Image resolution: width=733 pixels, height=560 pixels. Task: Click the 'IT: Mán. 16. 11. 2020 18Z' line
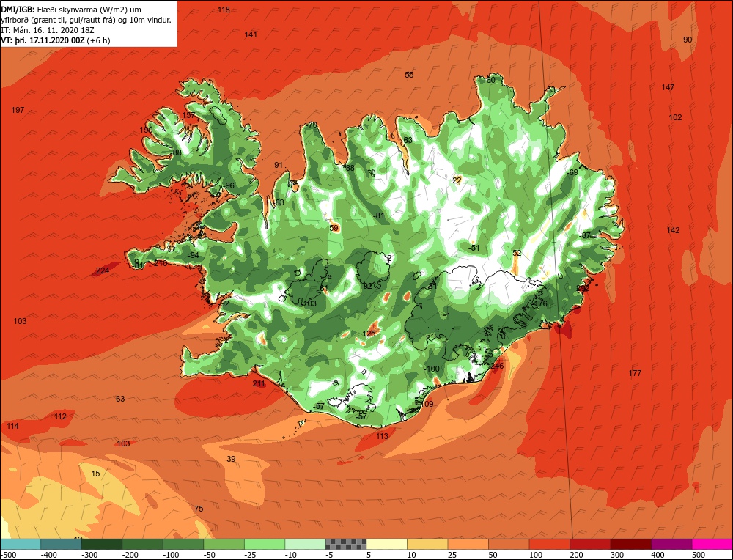point(48,30)
